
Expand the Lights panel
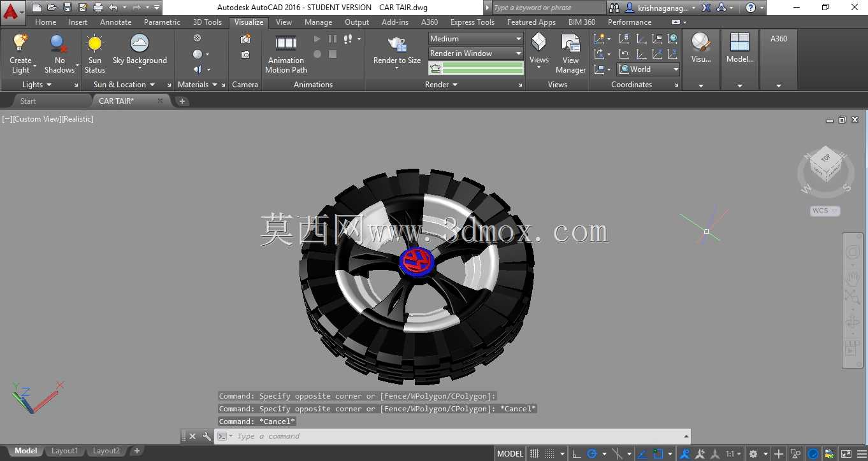[x=37, y=85]
